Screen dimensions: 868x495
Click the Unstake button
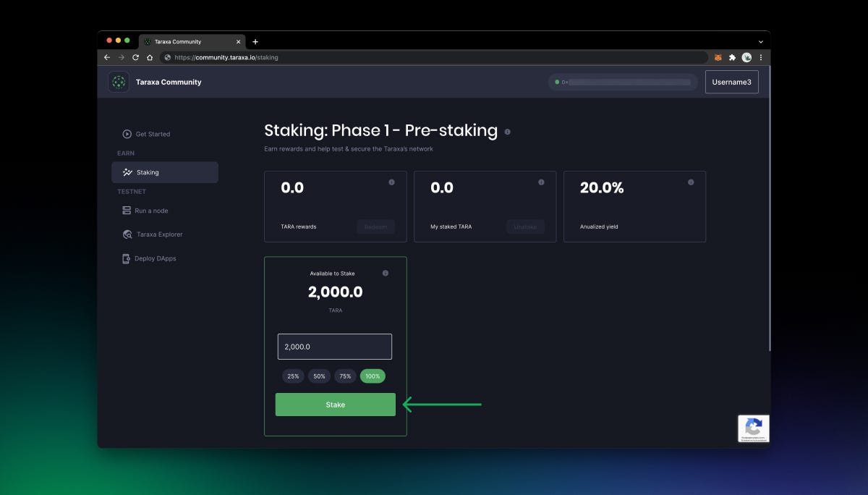point(525,227)
